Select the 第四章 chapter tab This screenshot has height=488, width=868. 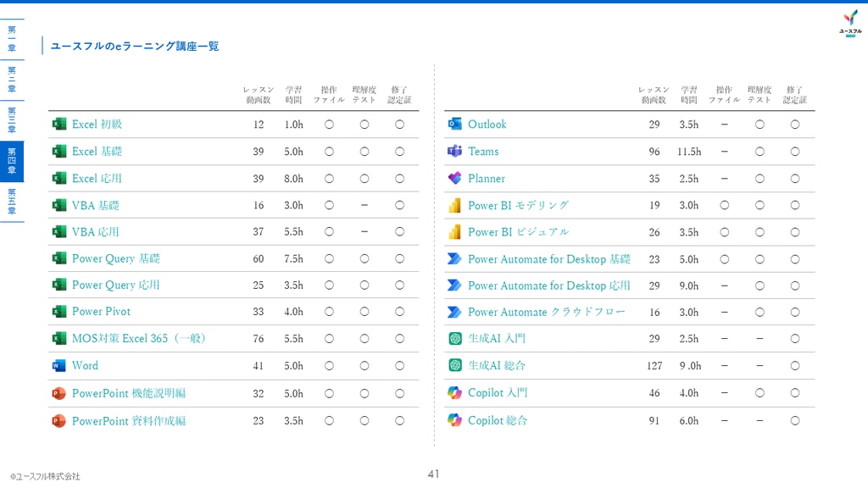pyautogui.click(x=12, y=161)
